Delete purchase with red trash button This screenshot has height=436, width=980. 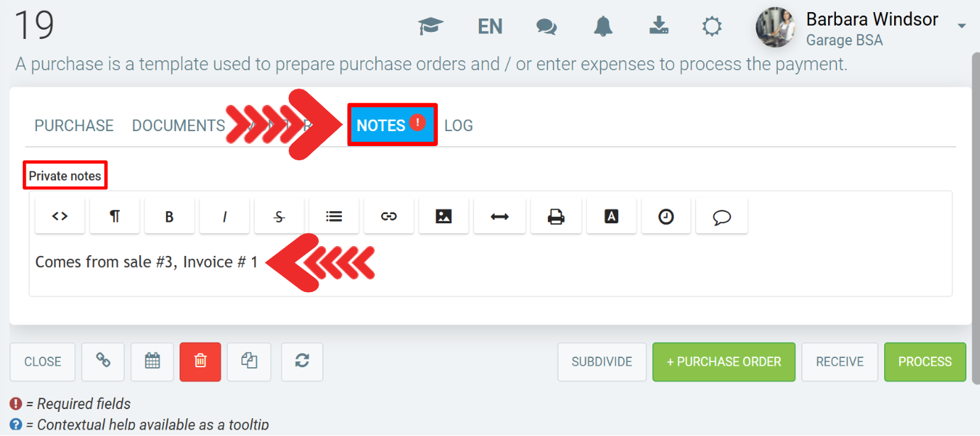tap(201, 362)
